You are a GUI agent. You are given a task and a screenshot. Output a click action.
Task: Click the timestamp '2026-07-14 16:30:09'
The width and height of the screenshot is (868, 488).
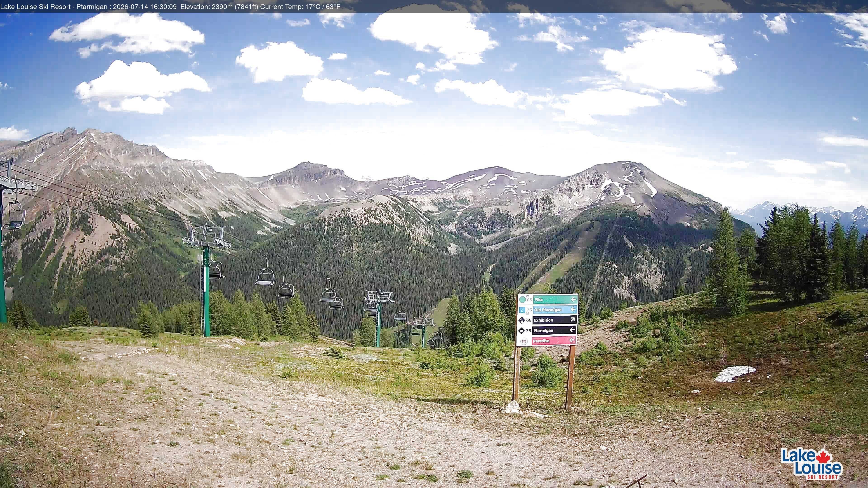145,7
